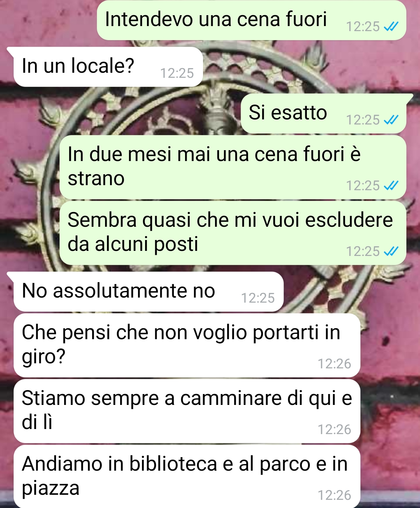Select the 'In due mesi mai una cena fuori è strano' message
This screenshot has width=420, height=508.
(x=233, y=167)
